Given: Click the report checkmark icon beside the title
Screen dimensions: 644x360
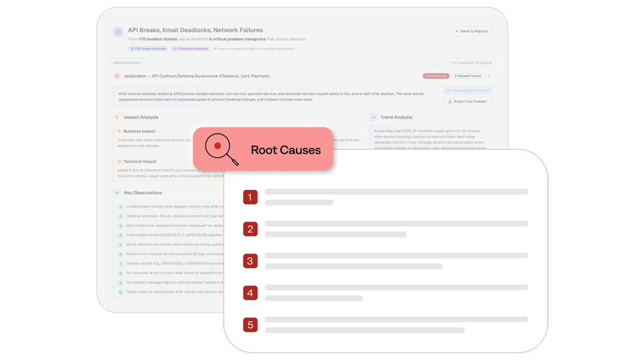Looking at the screenshot, I should point(118,33).
